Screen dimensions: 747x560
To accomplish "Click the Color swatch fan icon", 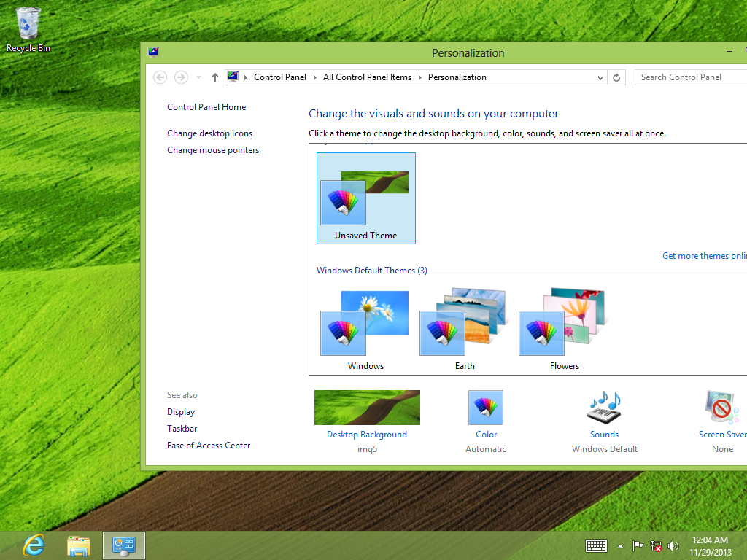I will 485,408.
